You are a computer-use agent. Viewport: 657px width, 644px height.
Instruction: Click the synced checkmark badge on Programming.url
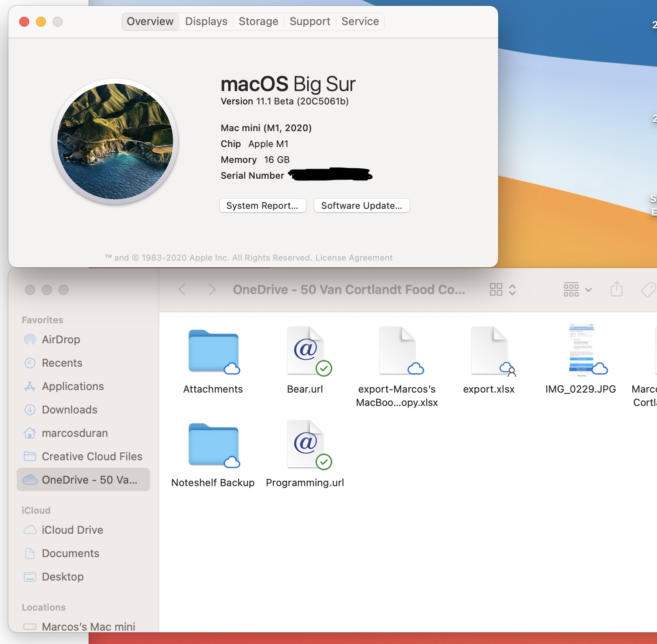[324, 462]
